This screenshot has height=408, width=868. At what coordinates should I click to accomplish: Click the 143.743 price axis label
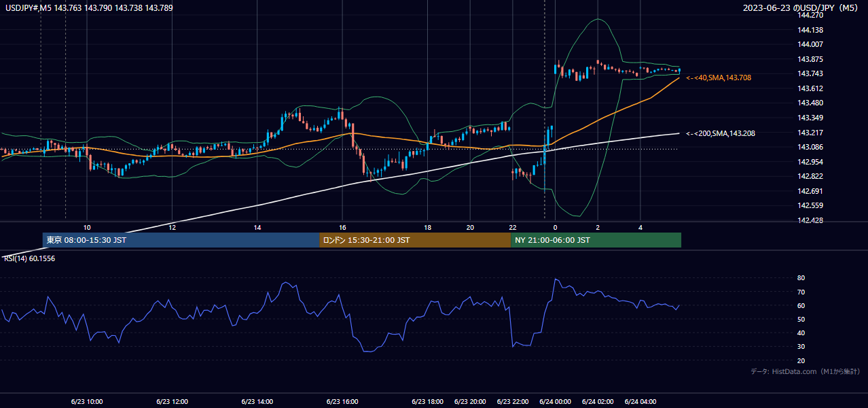click(810, 73)
